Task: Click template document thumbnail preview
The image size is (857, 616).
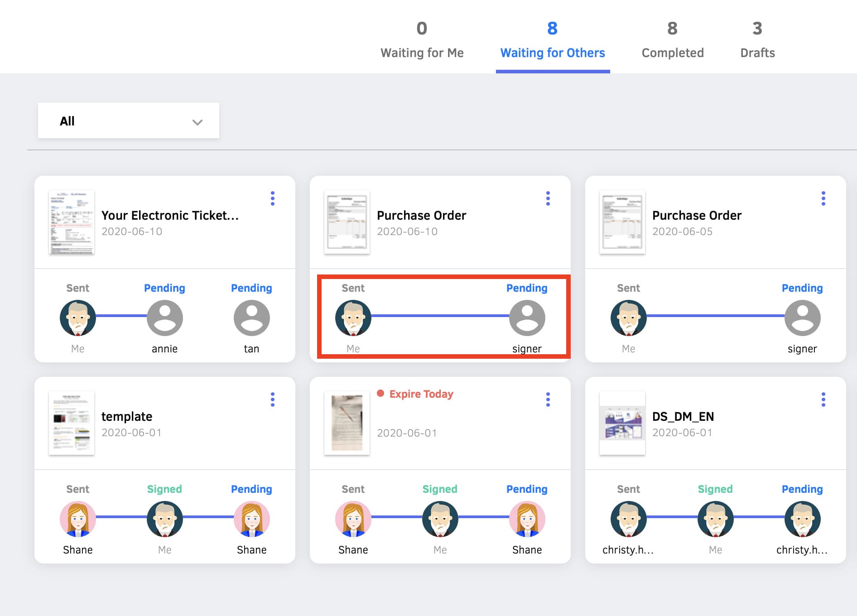Action: pos(72,423)
